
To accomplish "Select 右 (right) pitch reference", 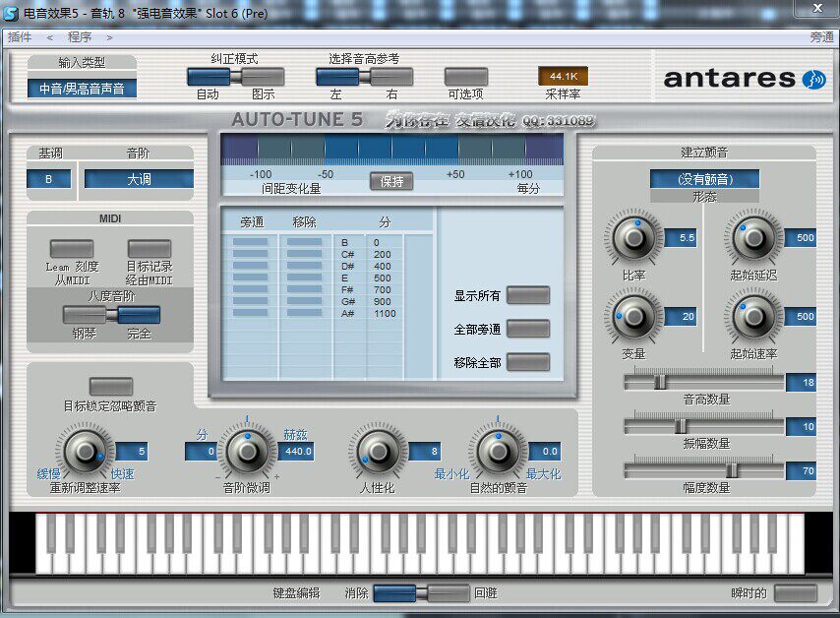I will (391, 77).
